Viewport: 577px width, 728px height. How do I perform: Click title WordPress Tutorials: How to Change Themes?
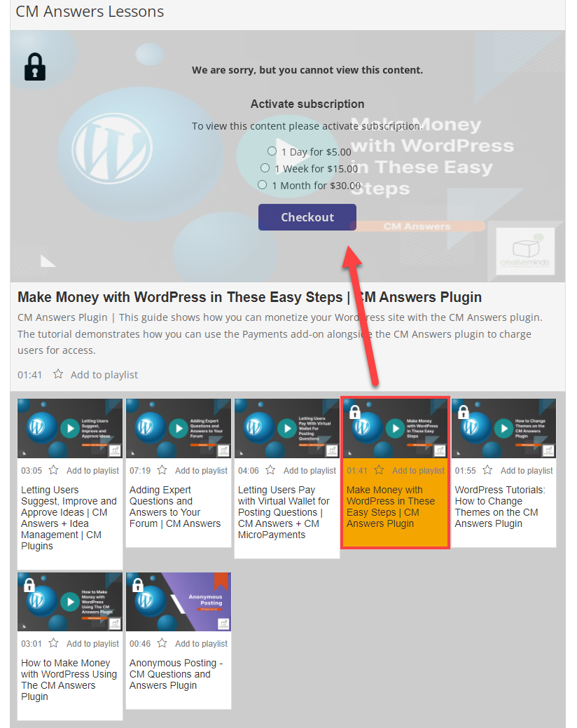[x=500, y=507]
